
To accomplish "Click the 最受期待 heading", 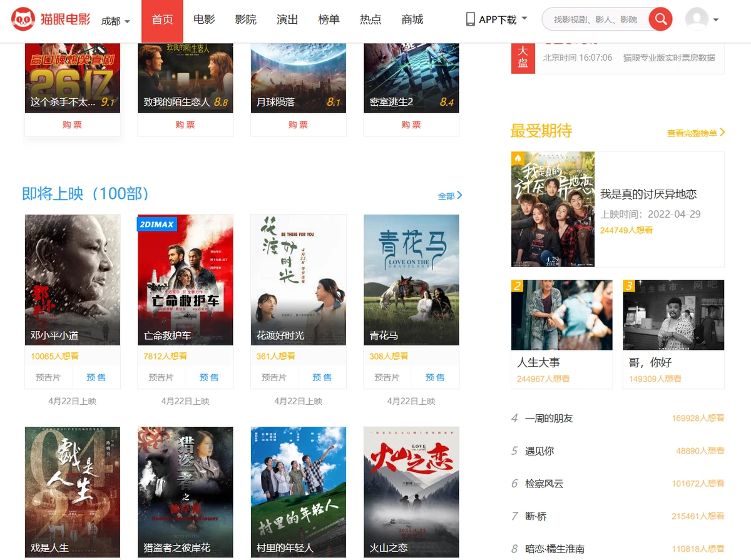I will [541, 131].
